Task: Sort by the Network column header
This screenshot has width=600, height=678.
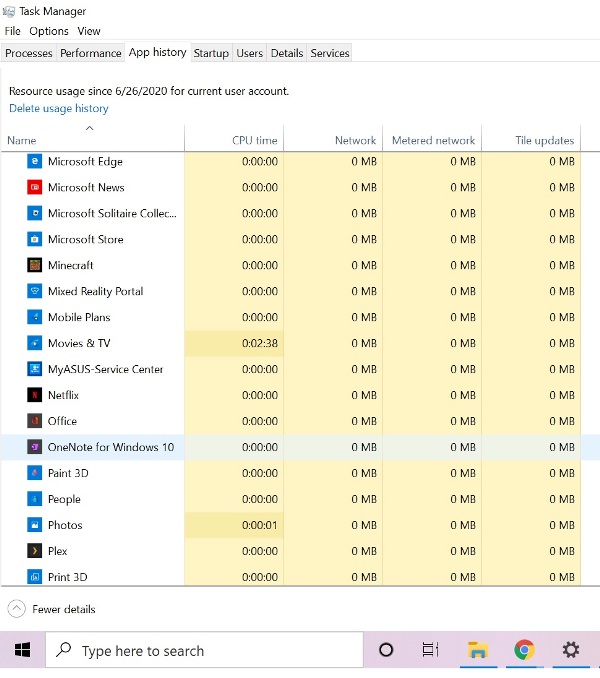Action: click(x=333, y=140)
